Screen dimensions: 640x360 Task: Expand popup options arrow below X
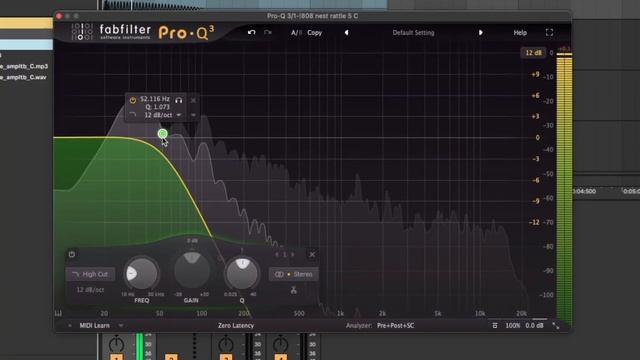193,115
